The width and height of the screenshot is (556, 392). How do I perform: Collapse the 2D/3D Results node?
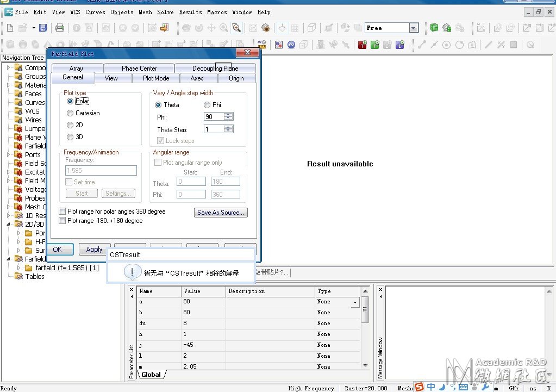(x=9, y=224)
